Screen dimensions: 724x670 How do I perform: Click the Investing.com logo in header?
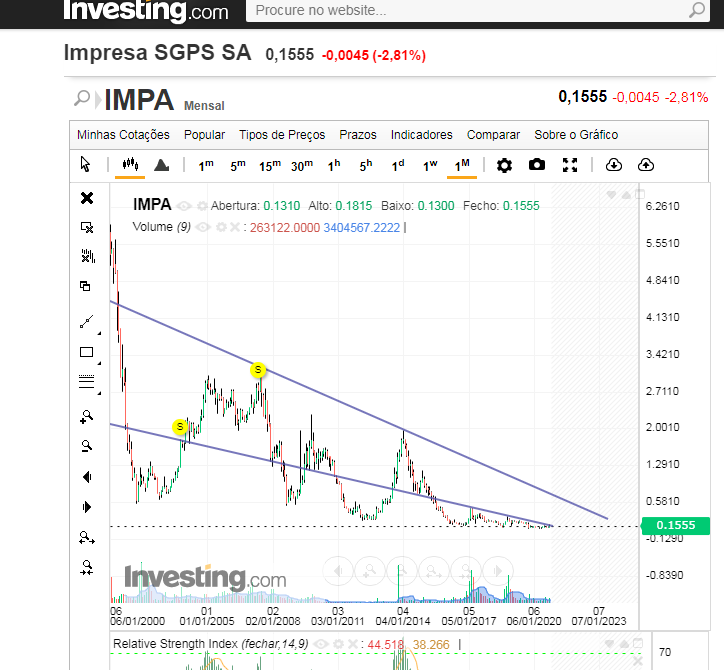[x=146, y=11]
